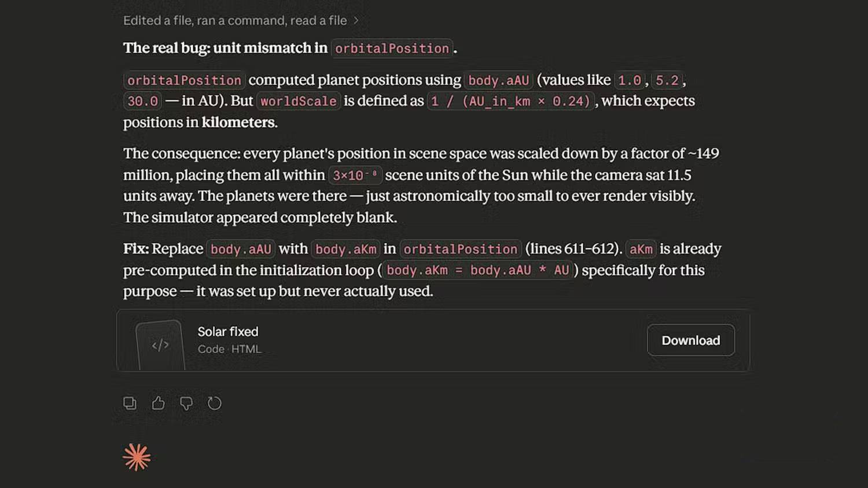The width and height of the screenshot is (868, 488).
Task: Click the standalone aKm code before "is already"
Action: [x=641, y=249]
